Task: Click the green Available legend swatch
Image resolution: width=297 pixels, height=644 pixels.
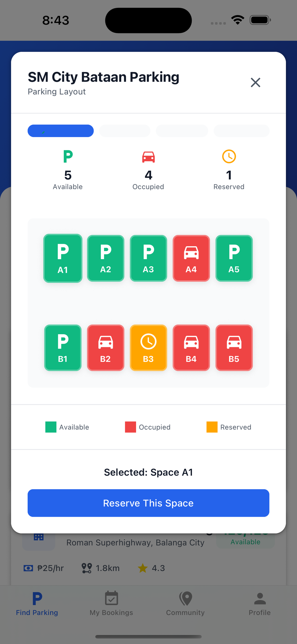Action: click(51, 427)
